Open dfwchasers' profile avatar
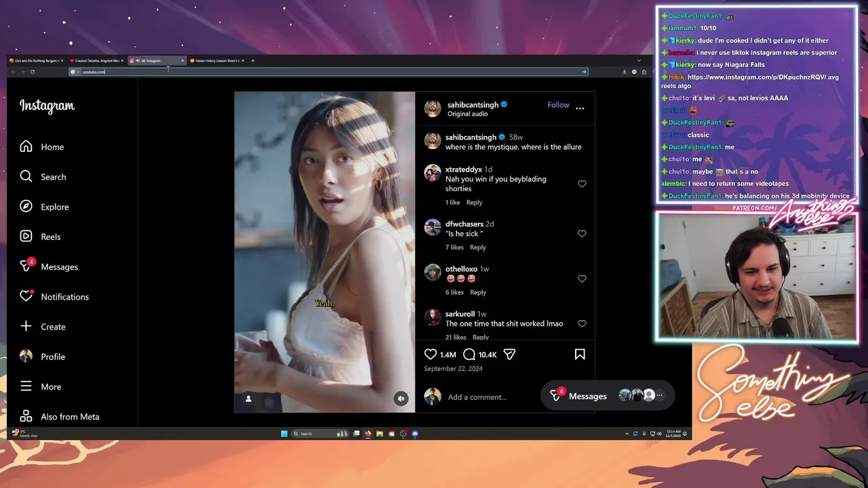Viewport: 868px width, 488px height. point(433,227)
